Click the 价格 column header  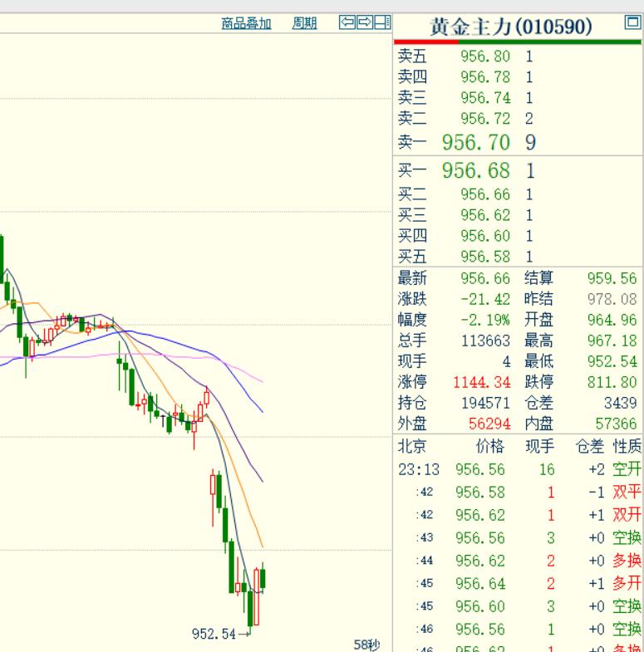(x=490, y=446)
